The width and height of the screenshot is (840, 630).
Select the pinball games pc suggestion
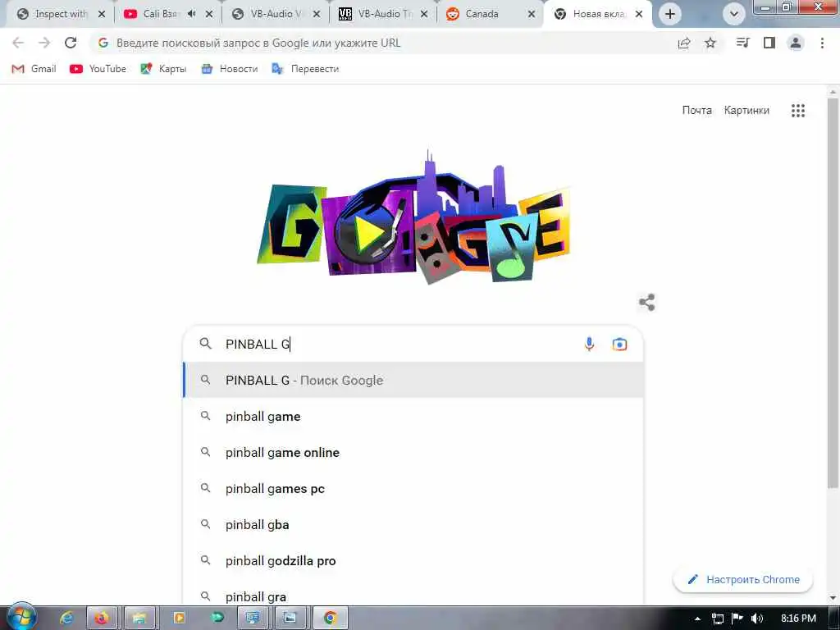point(413,489)
